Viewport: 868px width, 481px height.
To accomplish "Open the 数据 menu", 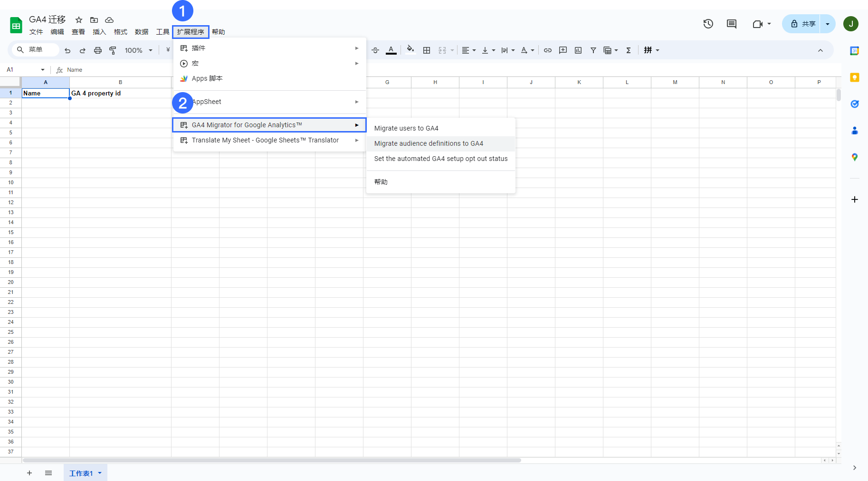I will click(x=142, y=32).
